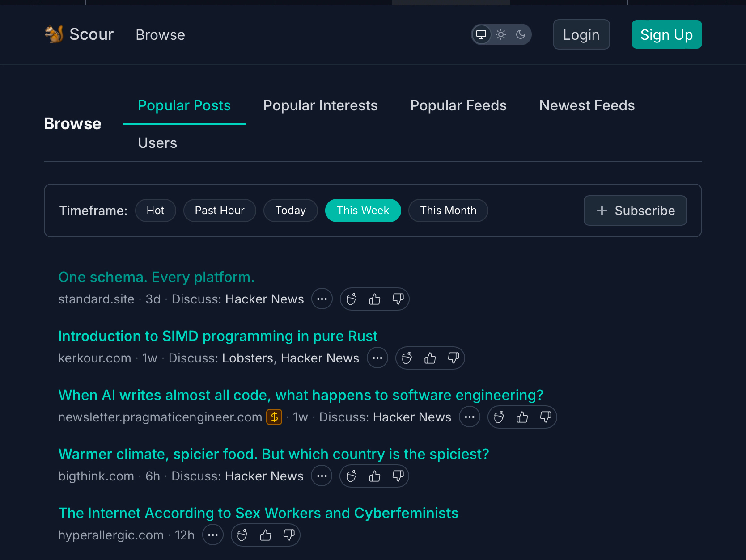
Task: Subscribe to this popular posts feed
Action: [x=635, y=211]
